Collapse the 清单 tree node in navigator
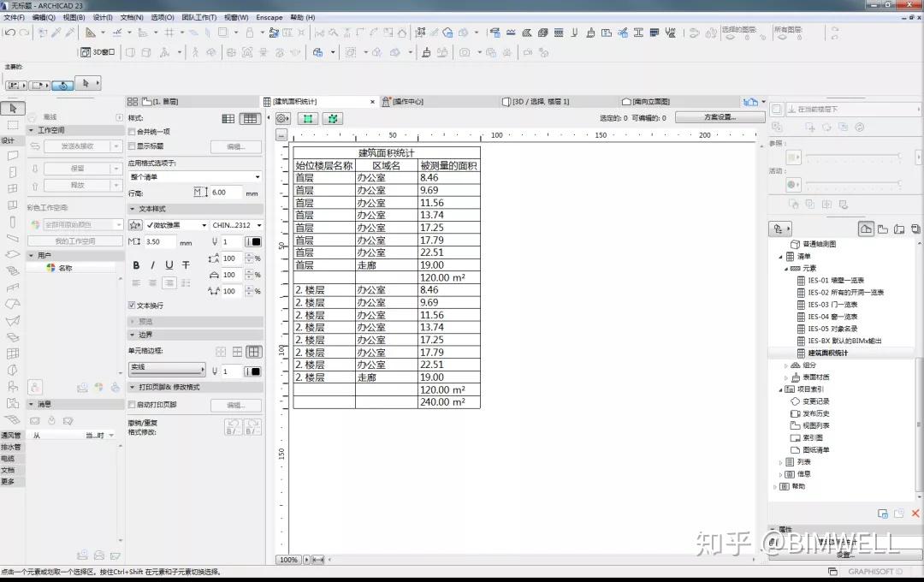Screen dimensions: 924x582 pyautogui.click(x=781, y=257)
